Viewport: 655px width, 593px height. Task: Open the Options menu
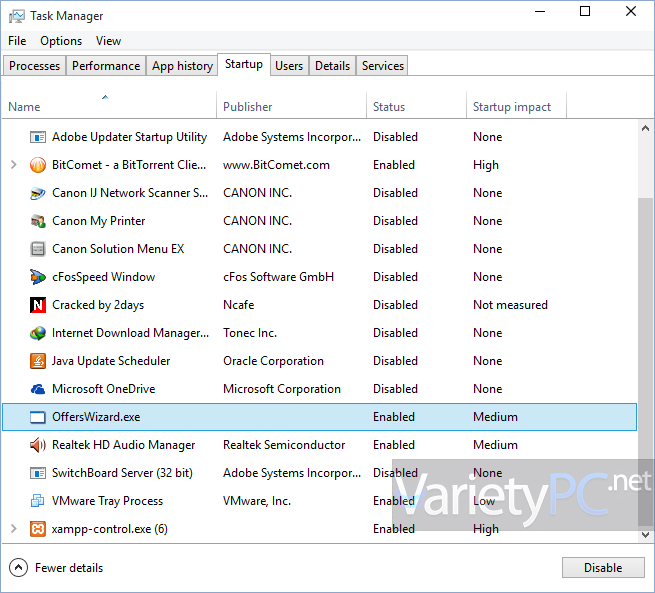coord(61,41)
